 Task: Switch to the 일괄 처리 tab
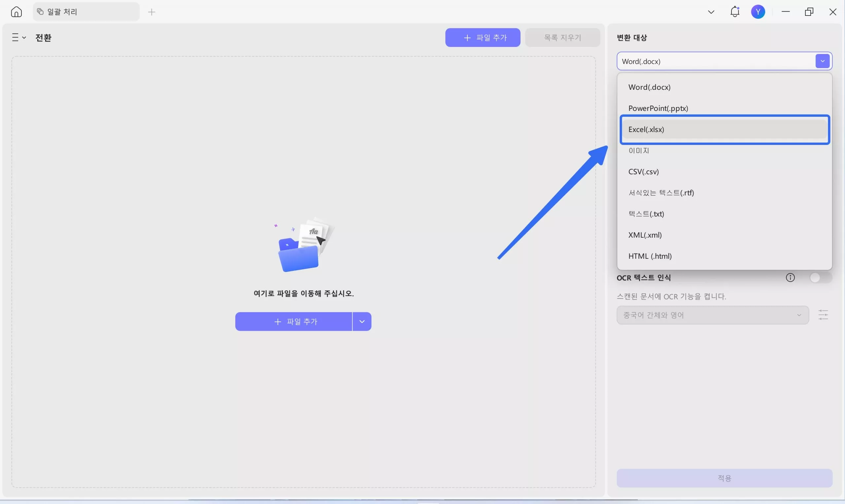(x=86, y=12)
